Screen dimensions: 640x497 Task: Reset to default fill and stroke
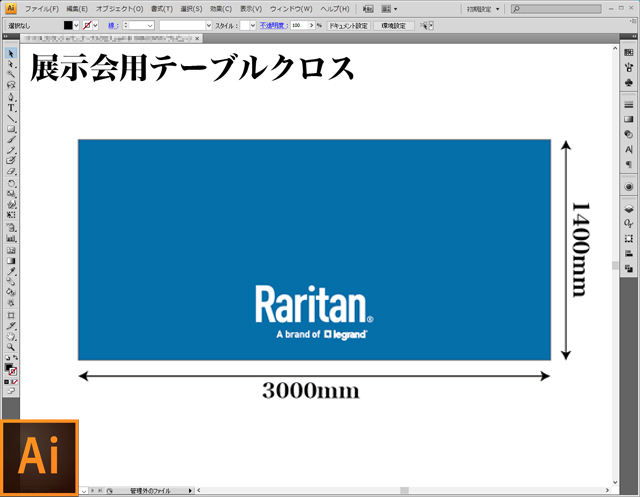click(x=7, y=358)
